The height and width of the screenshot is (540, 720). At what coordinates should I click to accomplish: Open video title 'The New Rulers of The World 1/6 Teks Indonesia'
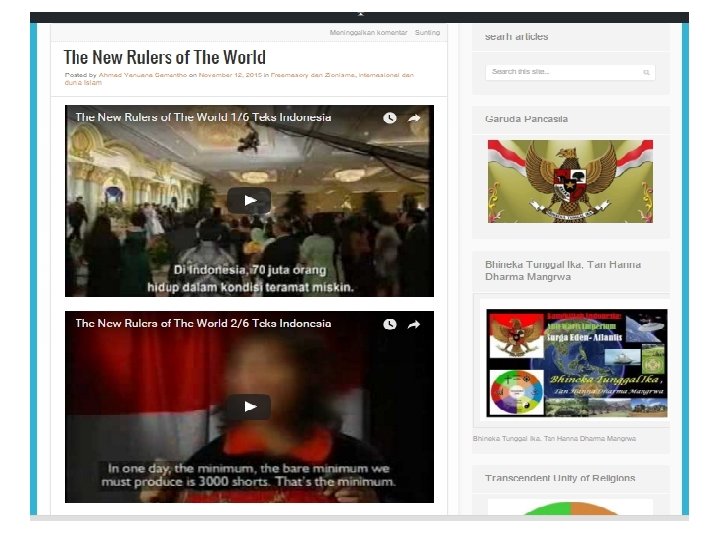(203, 117)
